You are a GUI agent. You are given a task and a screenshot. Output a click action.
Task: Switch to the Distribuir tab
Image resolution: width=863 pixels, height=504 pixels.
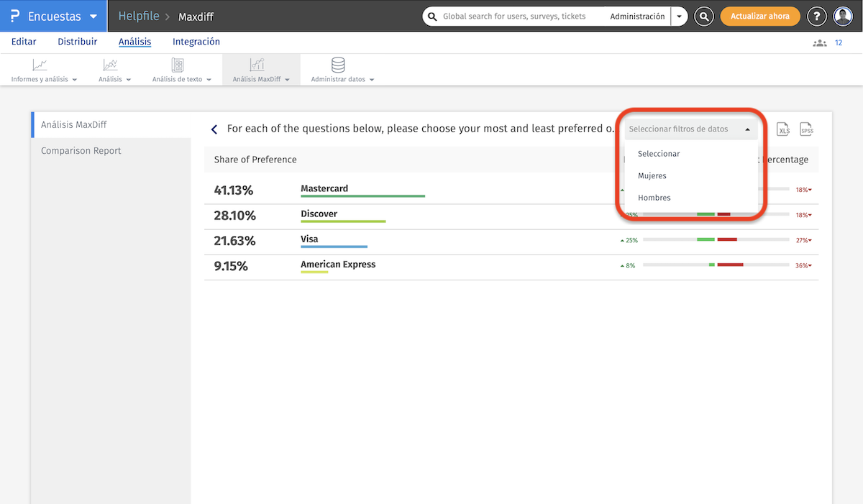(x=77, y=42)
